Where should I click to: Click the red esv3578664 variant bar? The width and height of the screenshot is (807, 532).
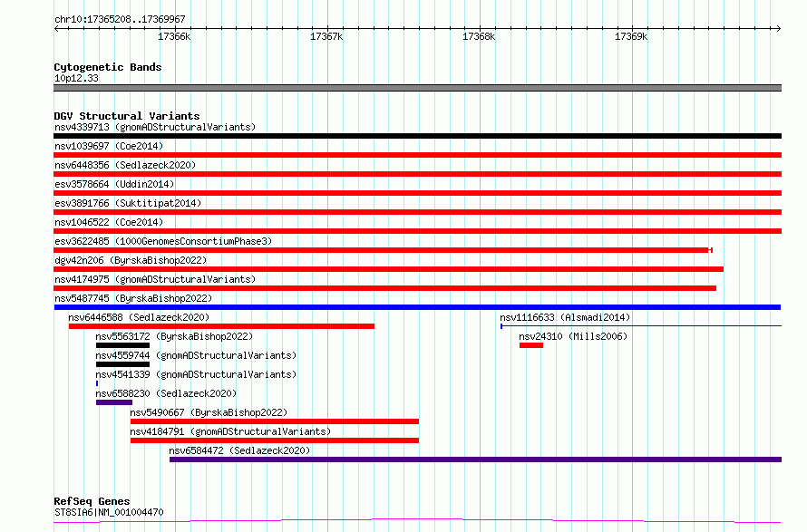pos(417,193)
